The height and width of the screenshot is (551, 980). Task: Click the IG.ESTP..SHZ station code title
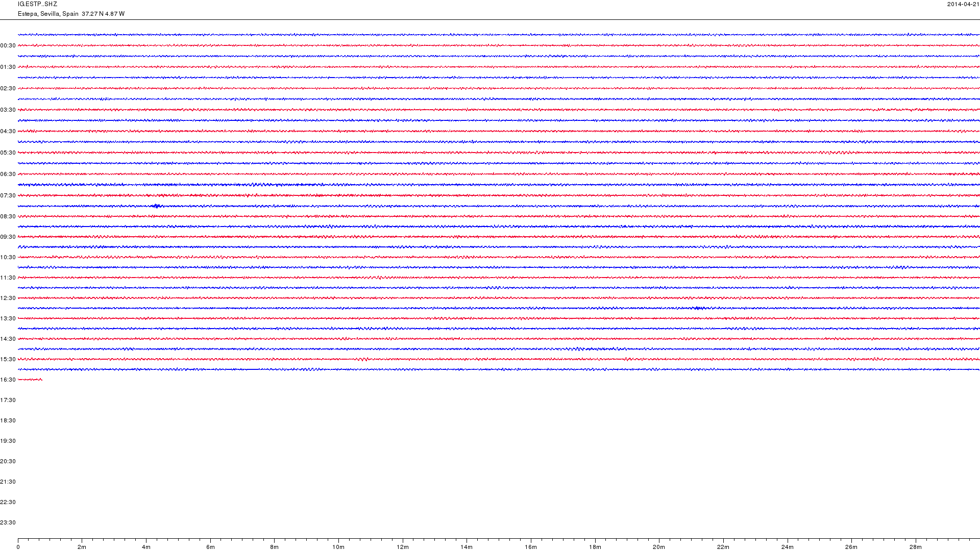[x=37, y=4]
